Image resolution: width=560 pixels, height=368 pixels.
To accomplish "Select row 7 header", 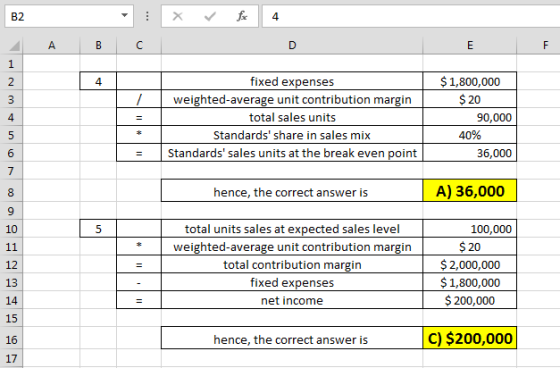I will point(11,171).
